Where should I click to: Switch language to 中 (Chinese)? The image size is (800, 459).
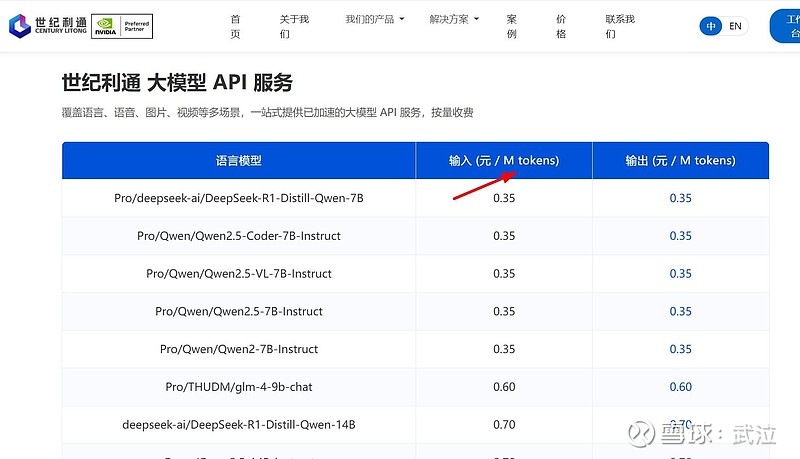(711, 26)
